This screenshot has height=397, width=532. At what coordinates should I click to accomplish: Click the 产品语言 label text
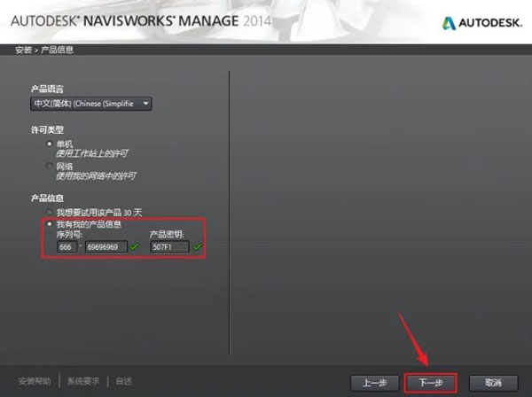(47, 90)
